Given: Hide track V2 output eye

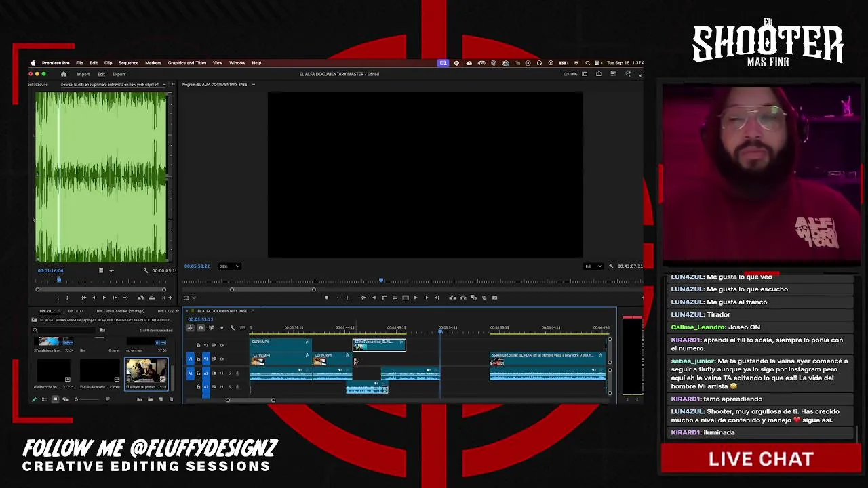Looking at the screenshot, I should tap(222, 346).
